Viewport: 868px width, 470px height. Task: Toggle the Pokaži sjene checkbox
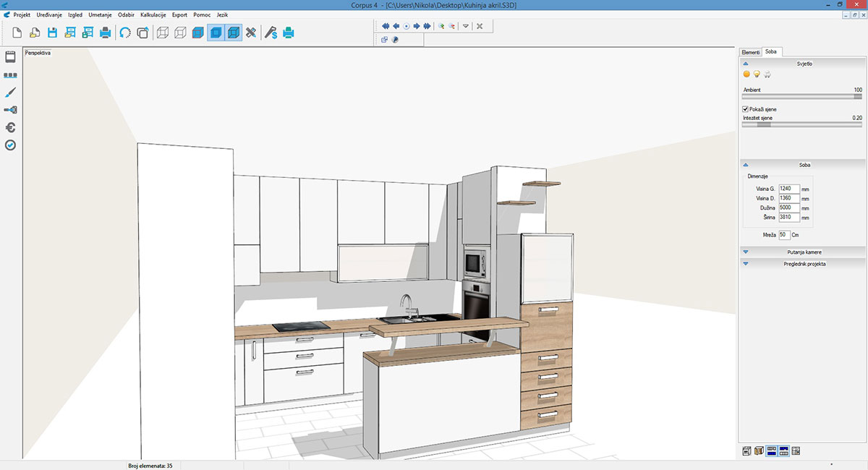click(x=746, y=109)
